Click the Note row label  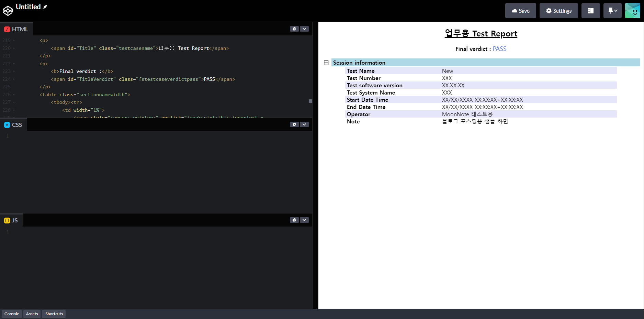pyautogui.click(x=353, y=121)
